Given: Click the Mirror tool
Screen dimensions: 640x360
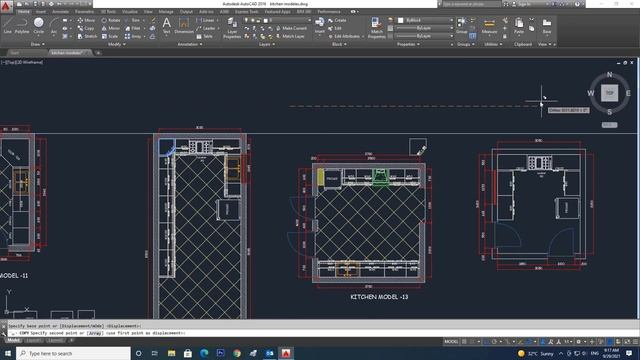Looking at the screenshot, I should pos(111,28).
